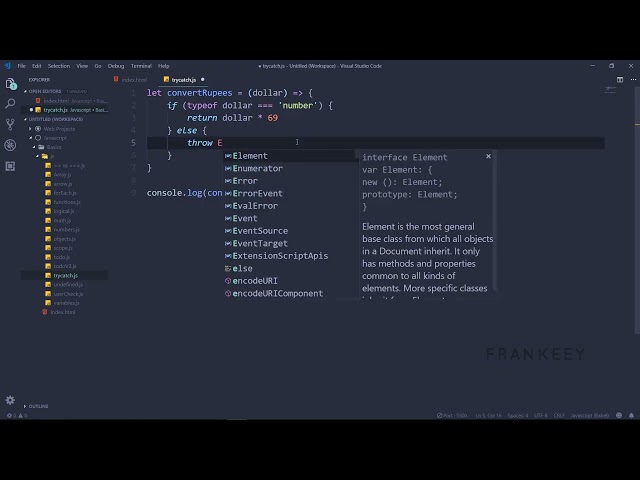Open Array.js in the file tree
Screen dimensions: 640x480
click(x=62, y=174)
